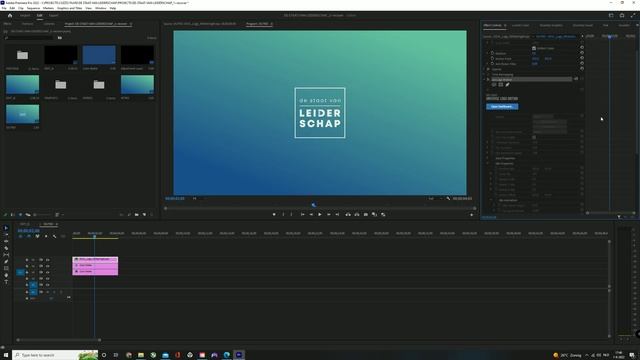The image size is (640, 360).
Task: Toggle Snap in the timeline header
Action: (x=29, y=236)
